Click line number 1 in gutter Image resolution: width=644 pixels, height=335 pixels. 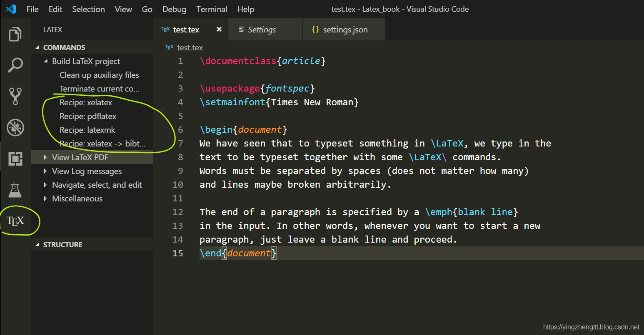click(180, 61)
